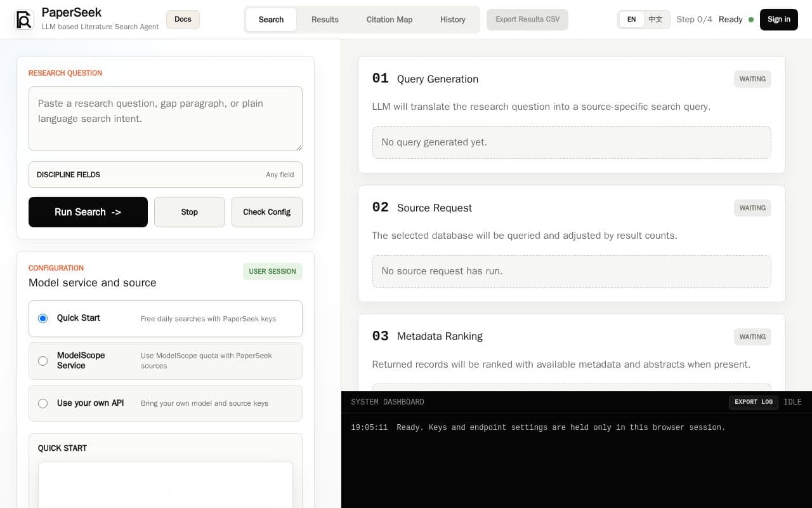The width and height of the screenshot is (812, 508).
Task: Click the Metadata Ranking step heading
Action: click(x=440, y=337)
